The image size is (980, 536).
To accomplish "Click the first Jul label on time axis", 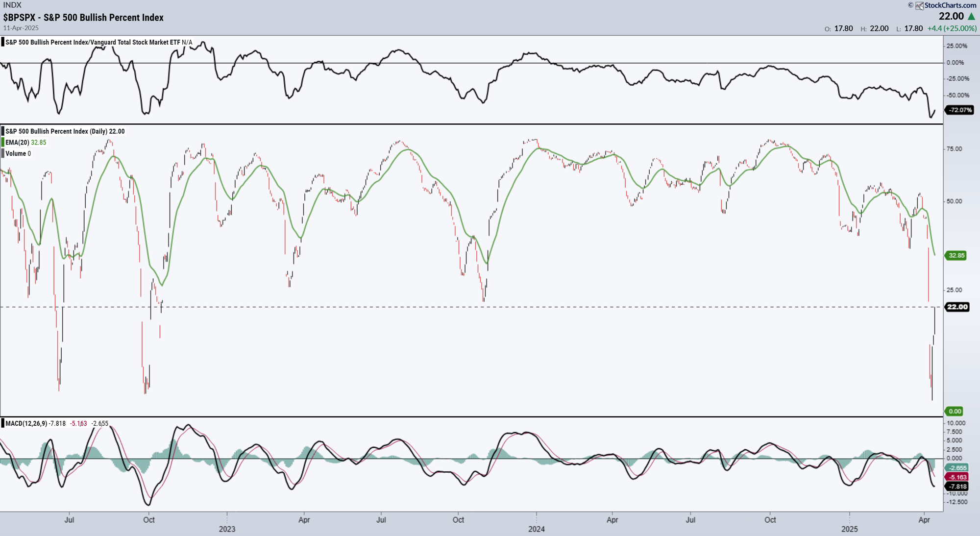I will coord(70,520).
